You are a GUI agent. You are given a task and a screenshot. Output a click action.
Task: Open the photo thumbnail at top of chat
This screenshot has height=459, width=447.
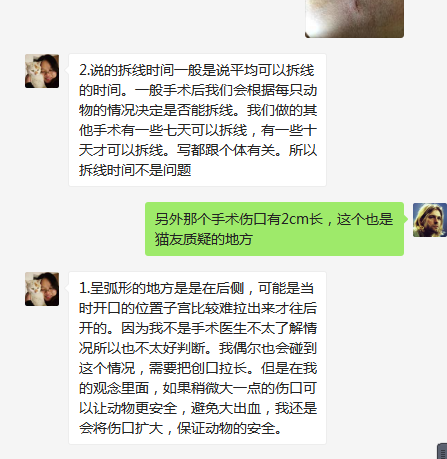(354, 19)
